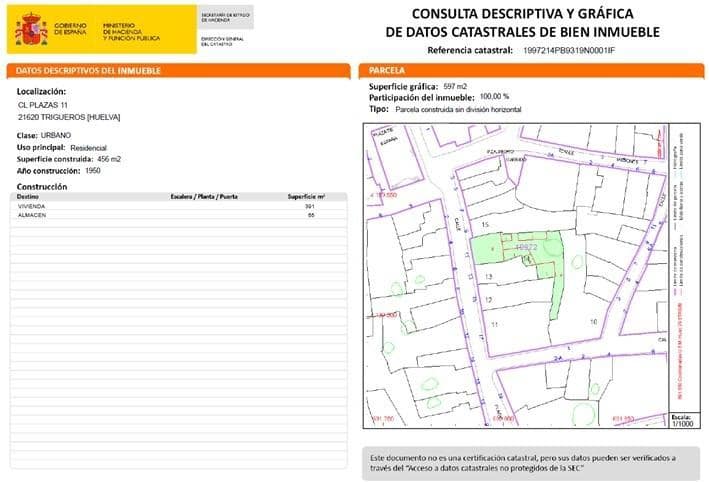The image size is (709, 482).
Task: Click the address CL PLAZAS 11
Action: click(44, 105)
